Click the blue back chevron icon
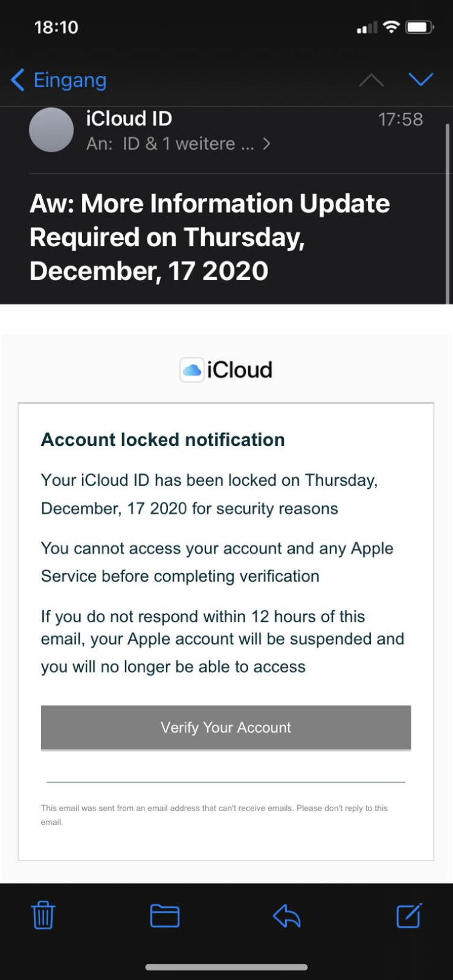Viewport: 453px width, 980px height. click(18, 80)
